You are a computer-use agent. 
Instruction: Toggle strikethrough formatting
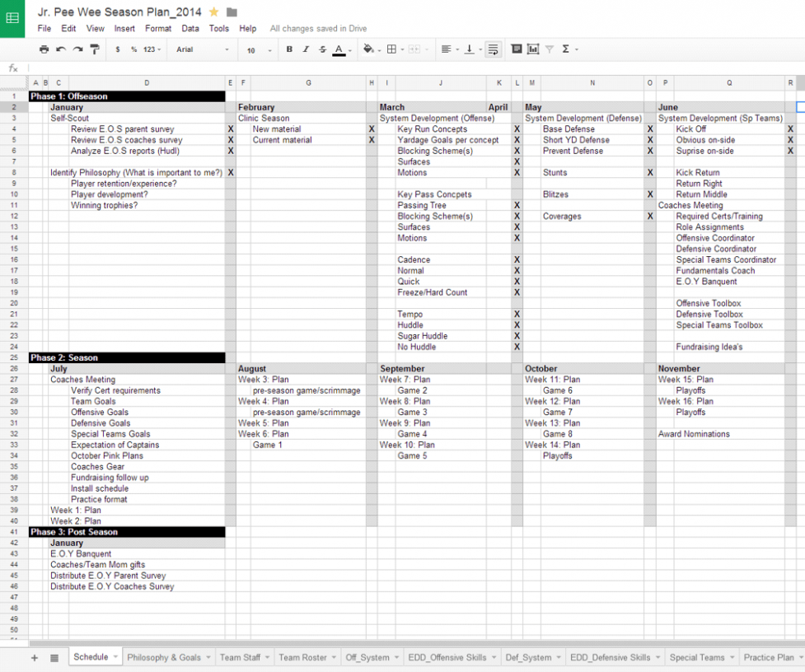[x=322, y=49]
